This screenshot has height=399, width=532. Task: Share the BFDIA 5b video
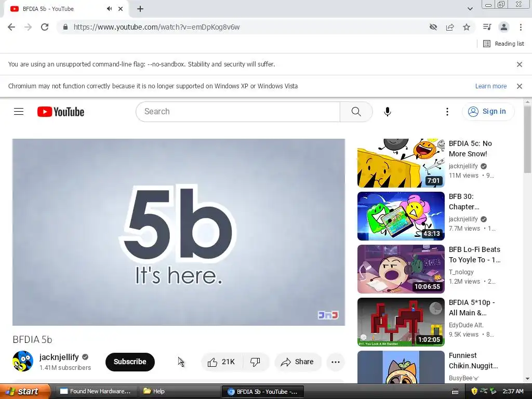click(x=297, y=362)
